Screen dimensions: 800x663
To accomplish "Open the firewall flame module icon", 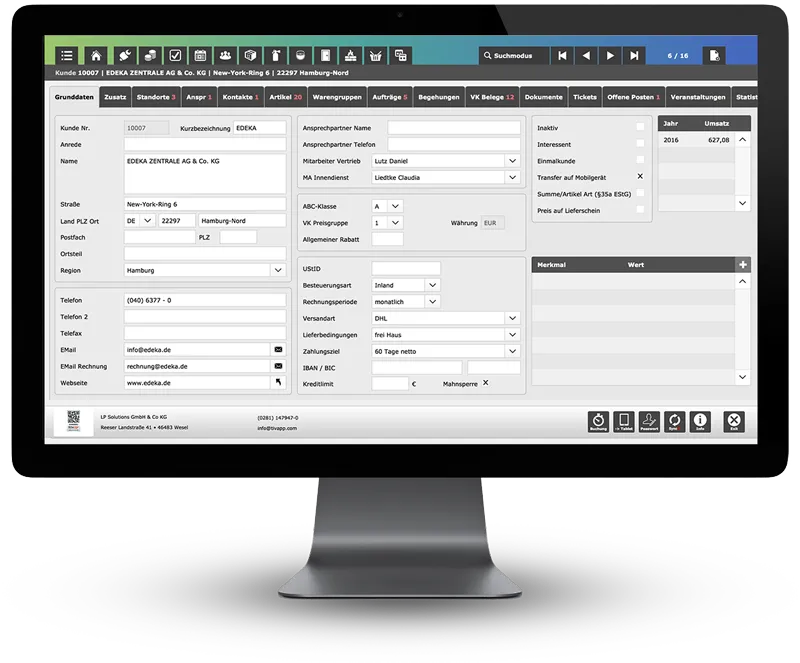I will click(x=350, y=55).
